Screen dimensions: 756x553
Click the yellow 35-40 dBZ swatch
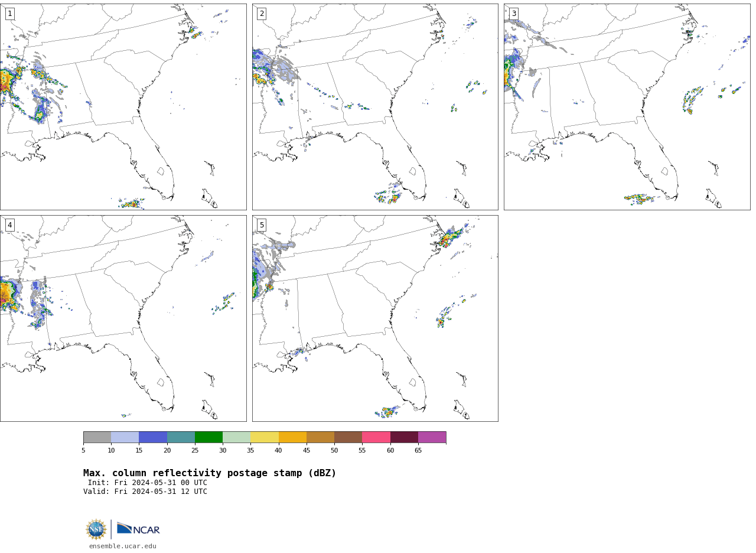265,437
